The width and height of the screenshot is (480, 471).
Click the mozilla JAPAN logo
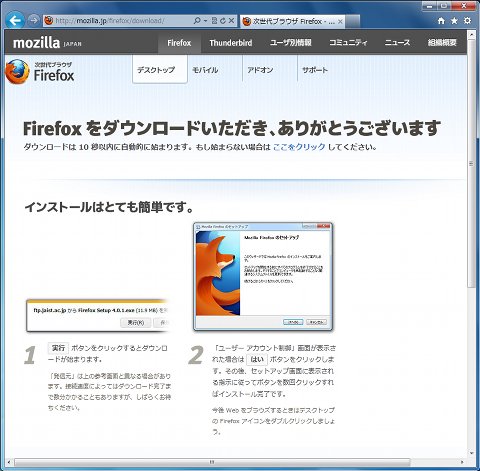47,43
